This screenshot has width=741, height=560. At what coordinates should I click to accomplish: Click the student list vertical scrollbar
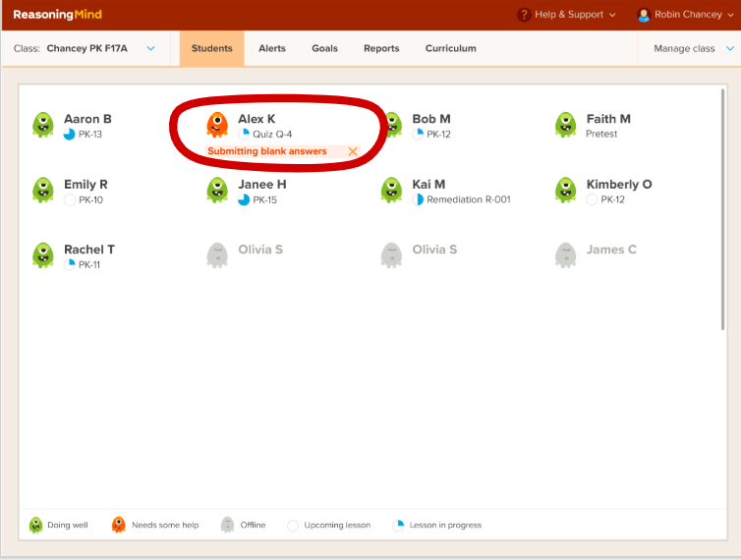(x=724, y=216)
